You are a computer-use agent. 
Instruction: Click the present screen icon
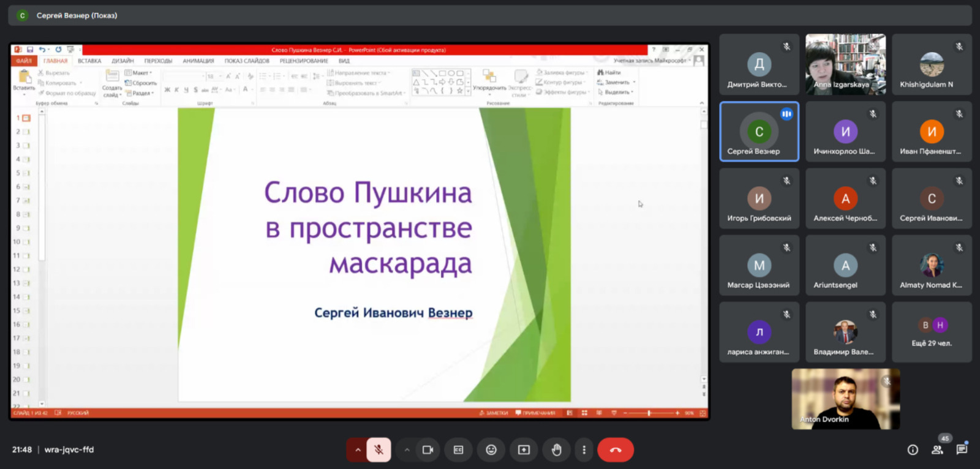click(x=524, y=450)
